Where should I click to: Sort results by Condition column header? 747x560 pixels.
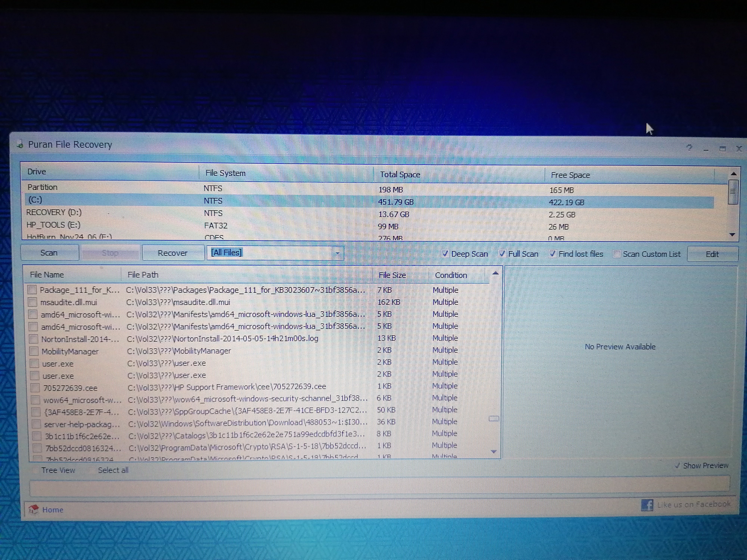click(451, 276)
